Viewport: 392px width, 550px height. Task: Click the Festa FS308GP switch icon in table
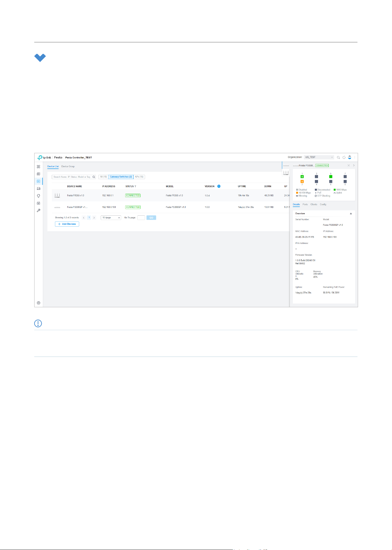click(x=57, y=207)
